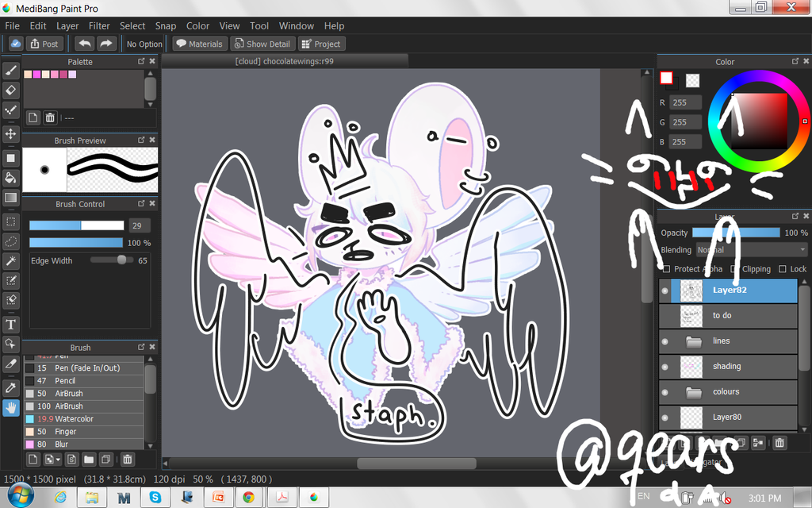
Task: Select the Blur brush
Action: [x=84, y=444]
